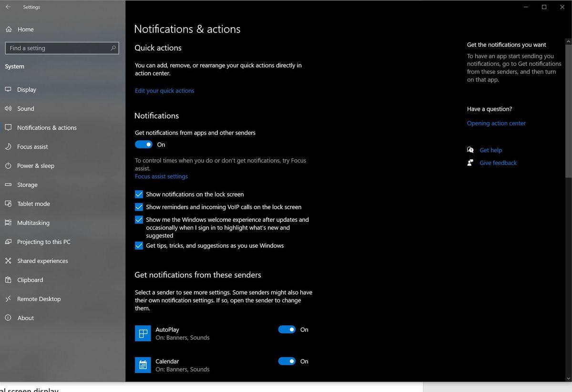This screenshot has width=572, height=392.
Task: Click the Give feedback person icon
Action: (470, 163)
